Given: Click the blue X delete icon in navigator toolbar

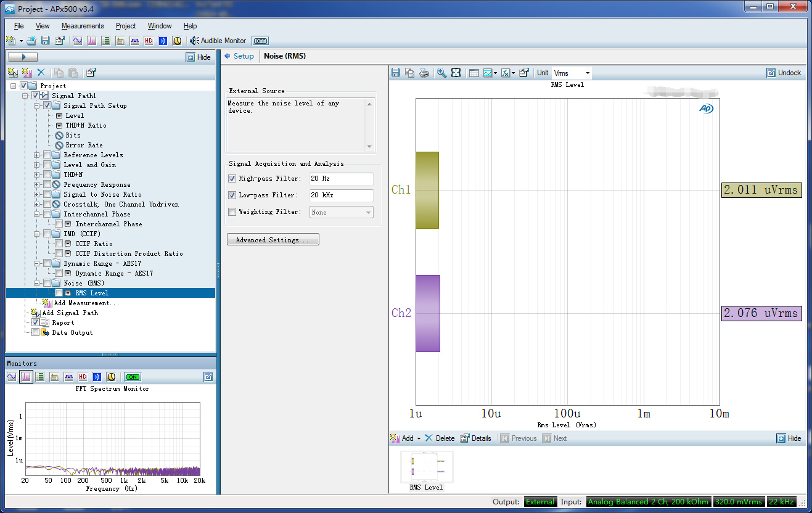Looking at the screenshot, I should (x=41, y=73).
